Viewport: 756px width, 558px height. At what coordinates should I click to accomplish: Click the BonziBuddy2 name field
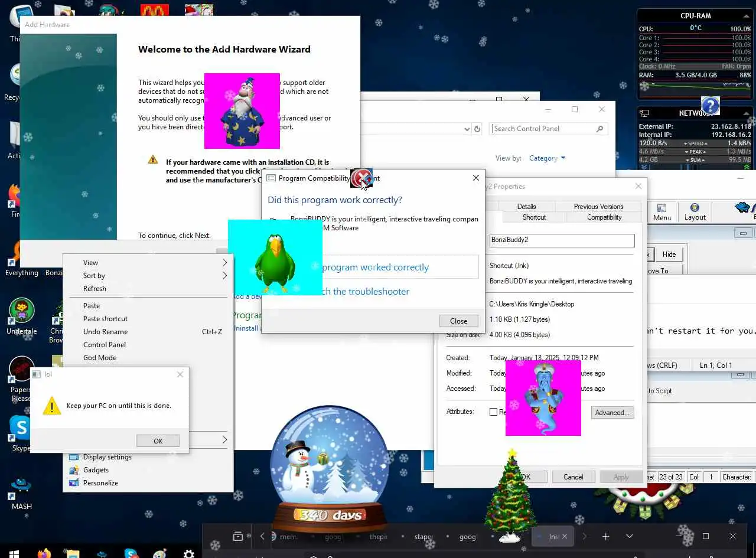[562, 240]
